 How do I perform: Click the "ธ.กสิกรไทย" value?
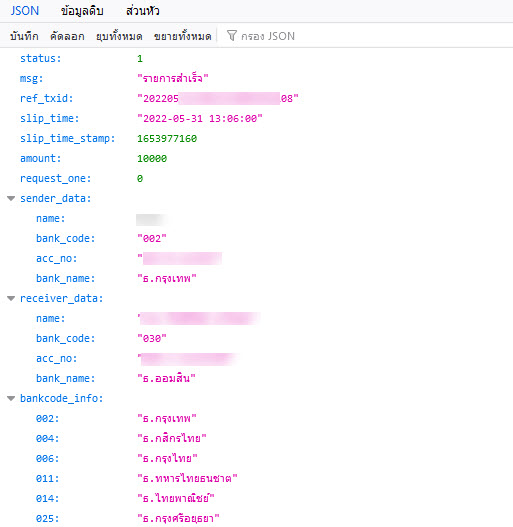pyautogui.click(x=172, y=438)
